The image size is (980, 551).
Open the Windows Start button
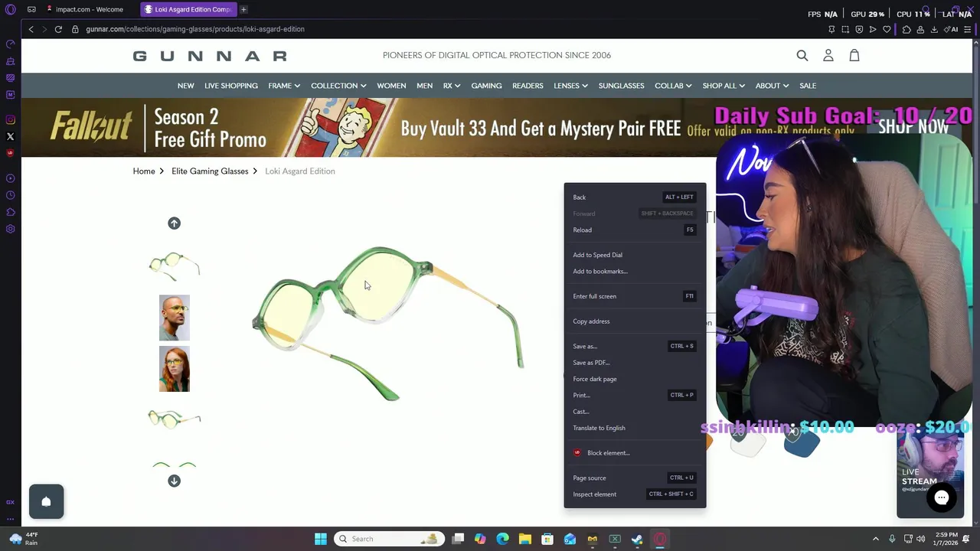click(x=321, y=539)
